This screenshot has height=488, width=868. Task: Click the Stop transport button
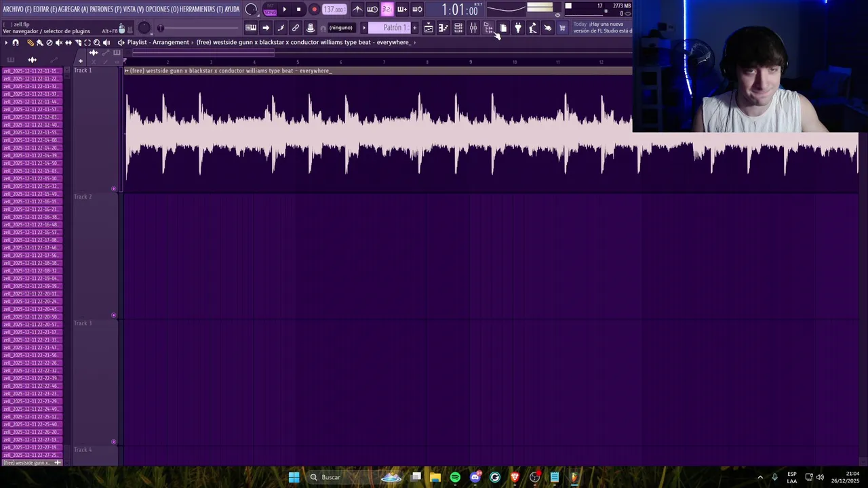(298, 9)
